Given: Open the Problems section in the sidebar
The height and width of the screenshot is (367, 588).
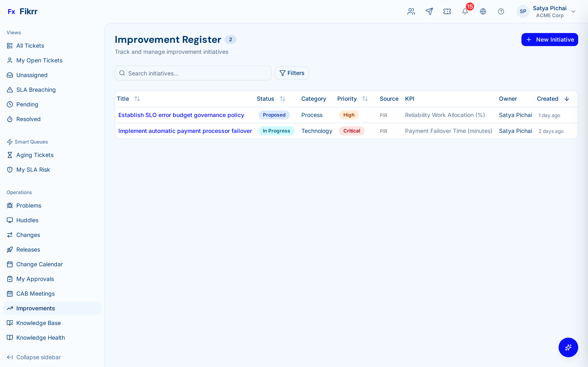Looking at the screenshot, I should click(29, 205).
